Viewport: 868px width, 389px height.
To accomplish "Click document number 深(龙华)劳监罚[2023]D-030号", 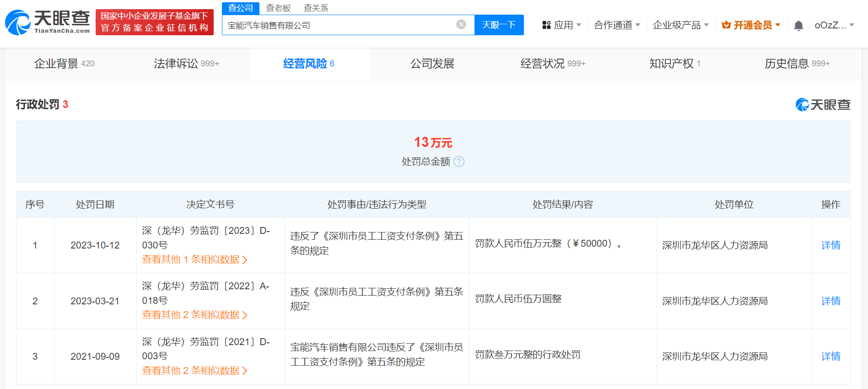I will click(x=206, y=238).
